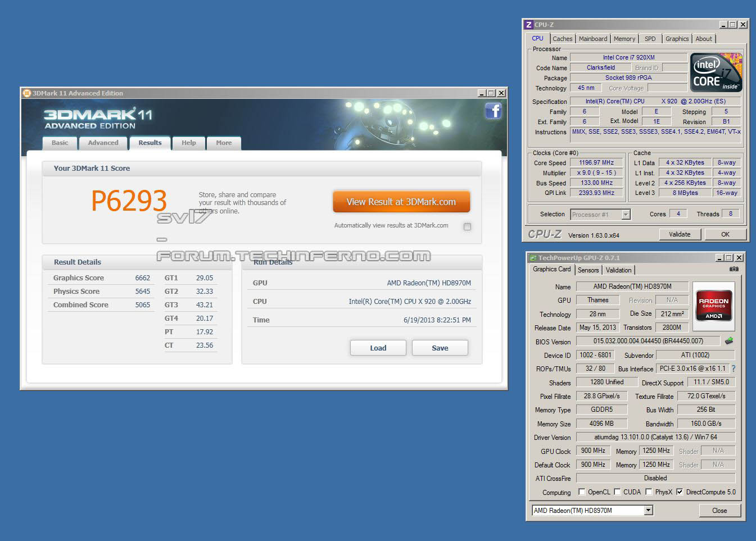
Task: Open the About tab in CPU-Z
Action: pos(704,39)
